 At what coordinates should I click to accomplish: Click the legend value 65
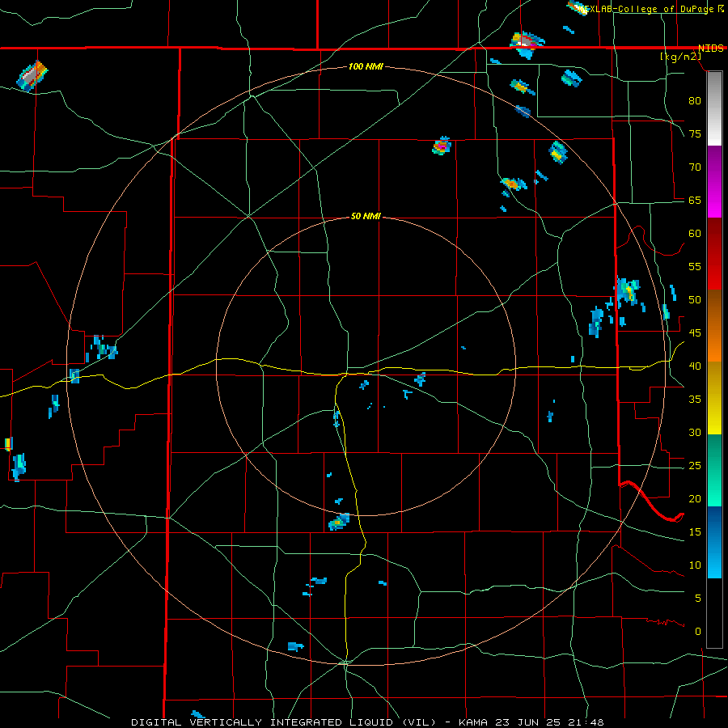pyautogui.click(x=695, y=201)
